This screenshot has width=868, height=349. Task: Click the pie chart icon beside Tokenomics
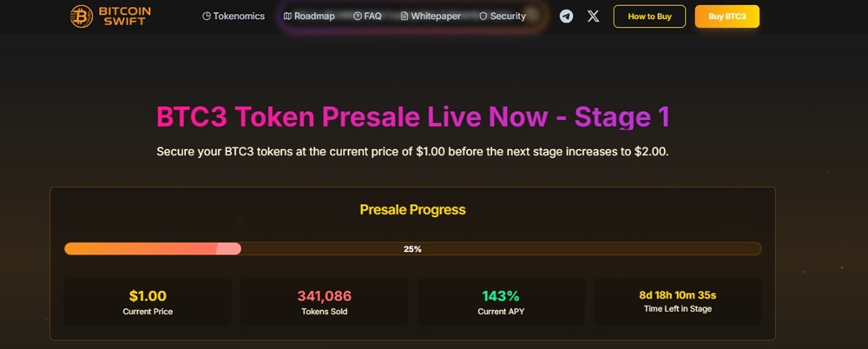pyautogui.click(x=207, y=16)
